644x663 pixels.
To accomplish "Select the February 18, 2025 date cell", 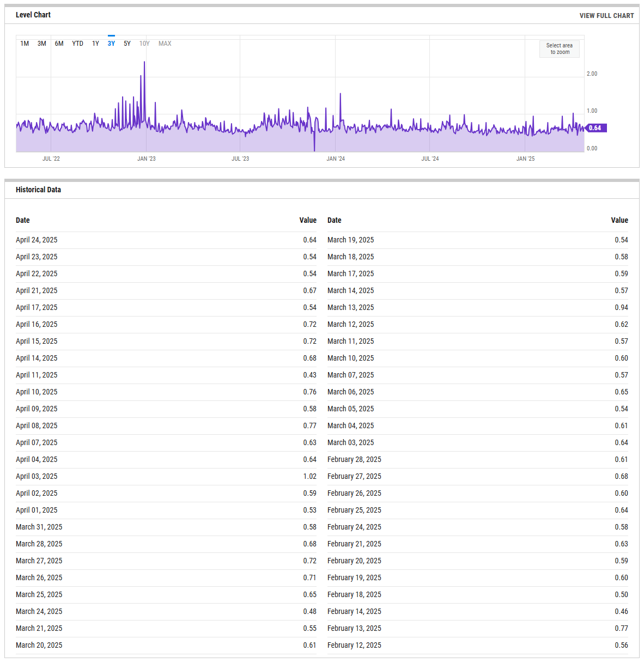I will (x=355, y=594).
